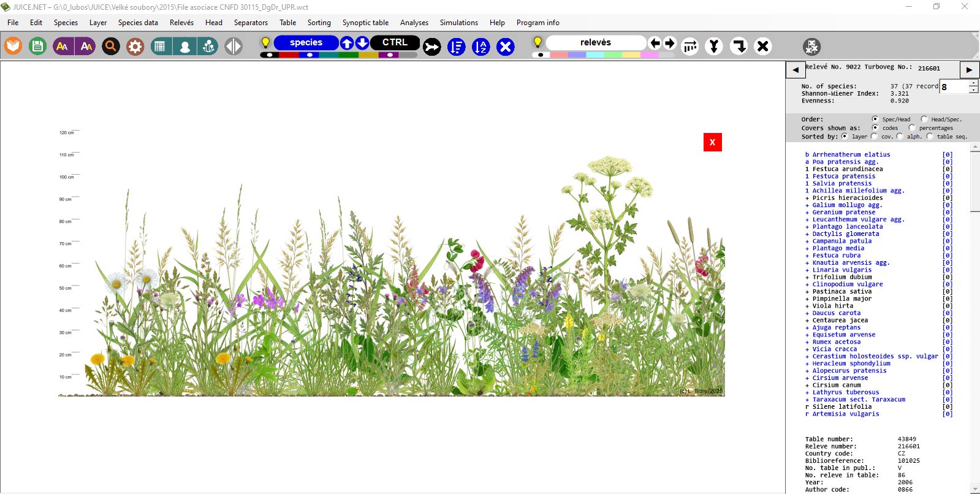Click the black double-arrow forward icon
The width and height of the screenshot is (980, 494).
click(432, 47)
